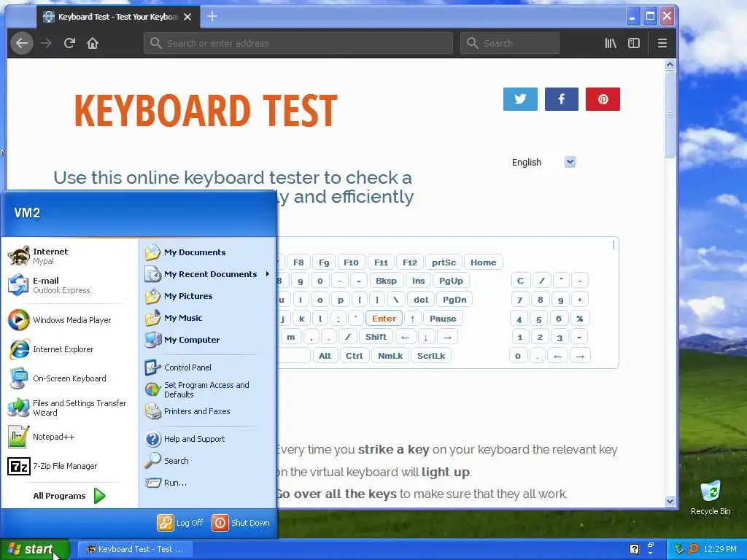
Task: Select the Keyboard Test browser tab
Action: coord(117,17)
